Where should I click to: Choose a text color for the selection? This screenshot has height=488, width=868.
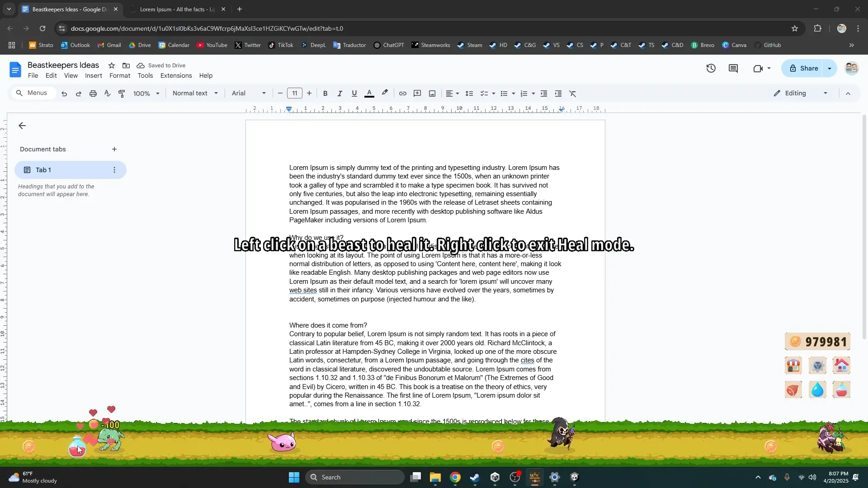369,93
